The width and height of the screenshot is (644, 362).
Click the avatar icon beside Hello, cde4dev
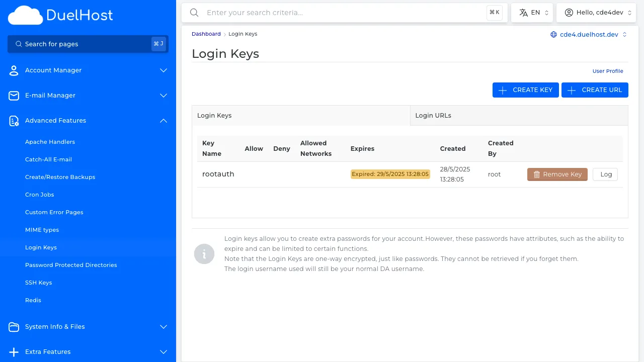click(569, 12)
